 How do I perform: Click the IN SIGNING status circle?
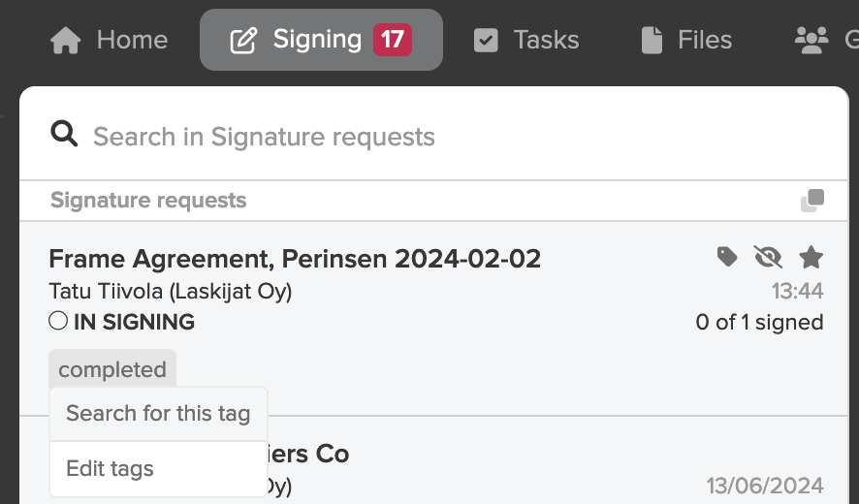pos(58,321)
